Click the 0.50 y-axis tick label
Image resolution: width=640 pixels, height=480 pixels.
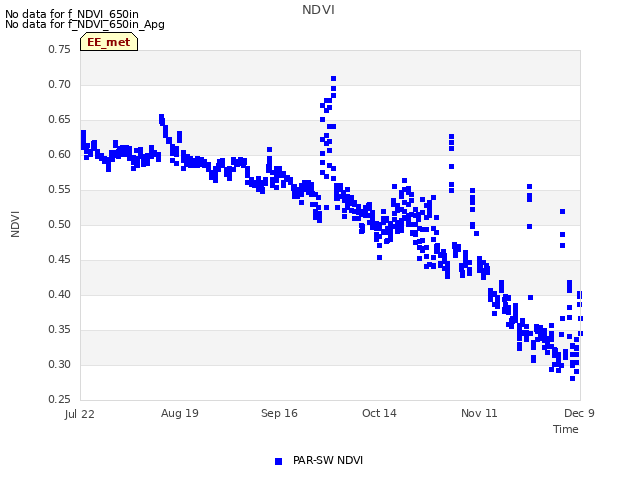(x=60, y=224)
